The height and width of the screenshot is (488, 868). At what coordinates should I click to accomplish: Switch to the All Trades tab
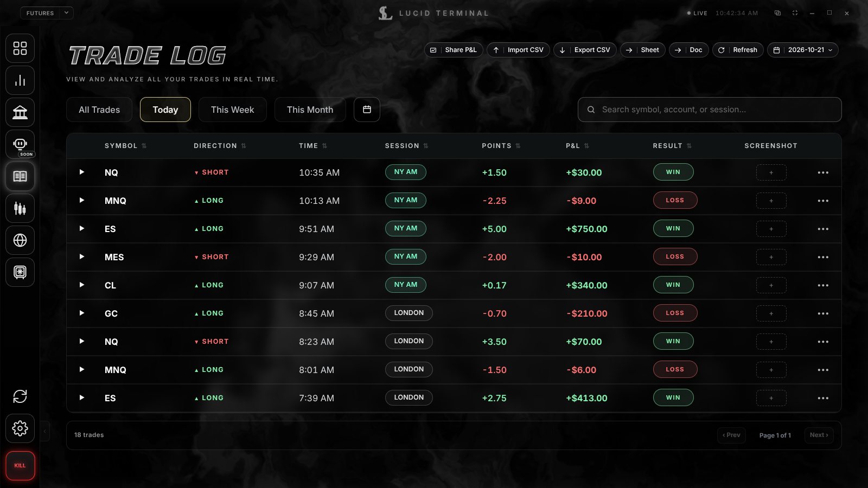pyautogui.click(x=99, y=110)
